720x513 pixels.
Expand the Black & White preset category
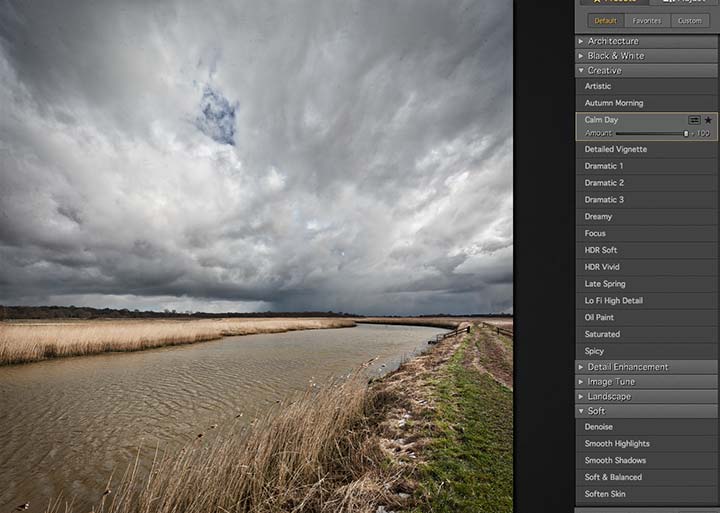pos(646,56)
